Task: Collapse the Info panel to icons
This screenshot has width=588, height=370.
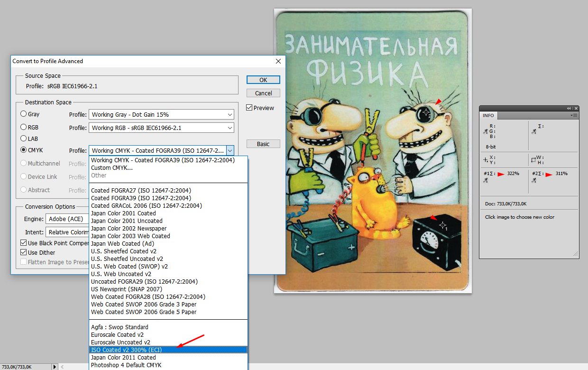Action: click(x=569, y=109)
